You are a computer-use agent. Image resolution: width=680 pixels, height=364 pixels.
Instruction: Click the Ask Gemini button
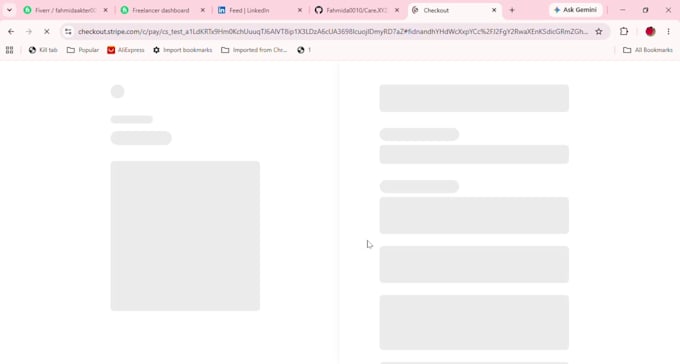[x=575, y=10]
